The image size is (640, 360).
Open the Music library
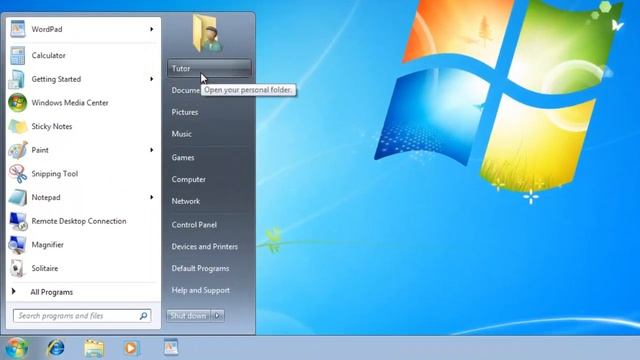tap(182, 133)
